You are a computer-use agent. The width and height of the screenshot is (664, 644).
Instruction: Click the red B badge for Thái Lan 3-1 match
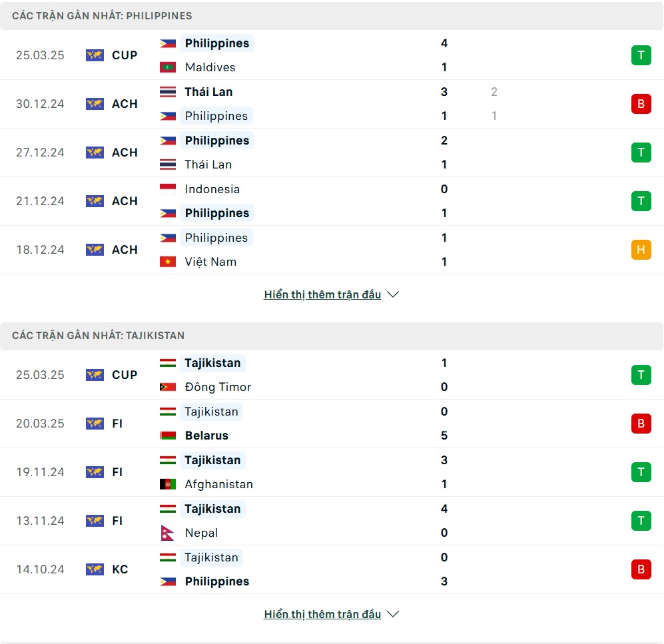click(x=641, y=104)
